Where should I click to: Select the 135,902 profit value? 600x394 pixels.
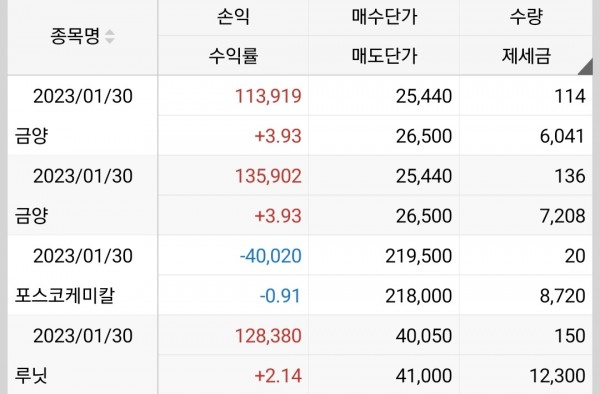(268, 176)
